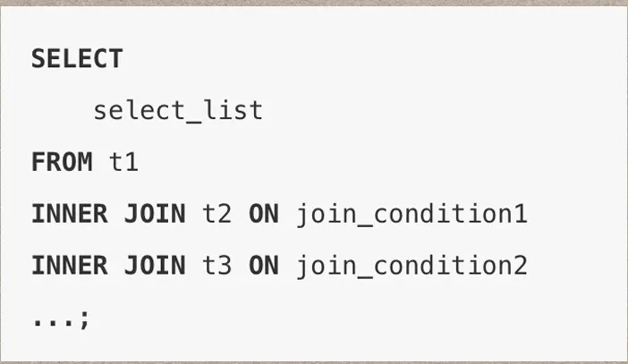The image size is (628, 364).
Task: Click the indentation space before select_list
Action: (62, 111)
